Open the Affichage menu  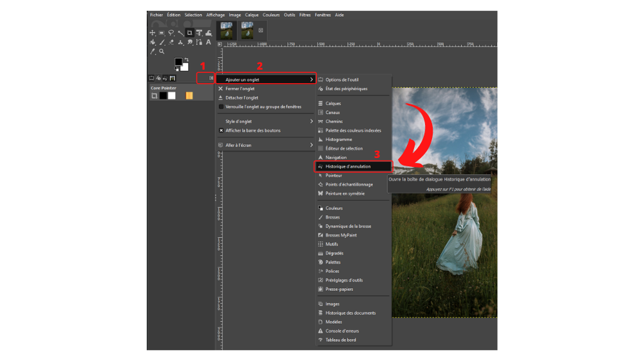(215, 15)
